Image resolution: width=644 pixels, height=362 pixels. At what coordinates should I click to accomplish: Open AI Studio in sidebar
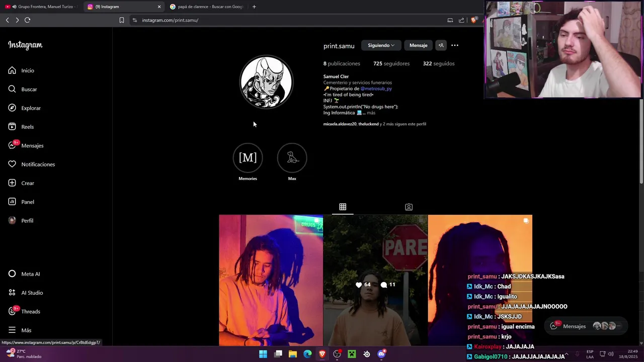point(26,293)
